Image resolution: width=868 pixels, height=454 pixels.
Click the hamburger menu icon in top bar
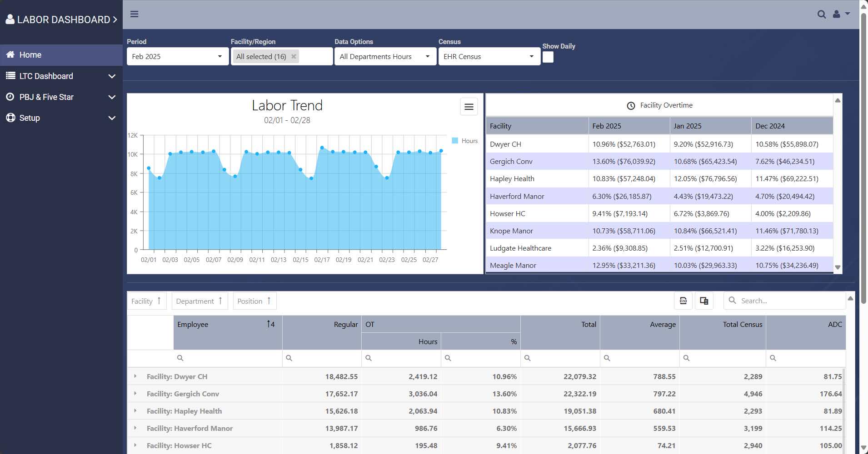point(134,14)
